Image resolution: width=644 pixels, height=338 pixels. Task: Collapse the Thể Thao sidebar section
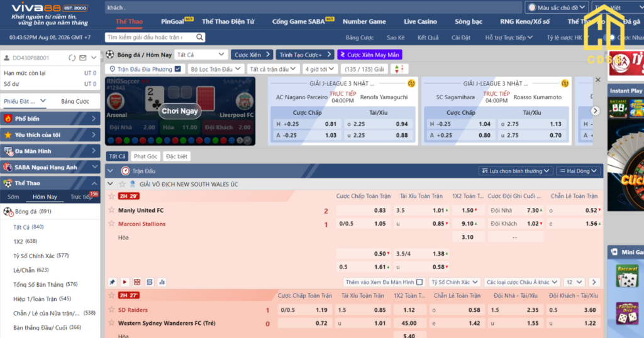coord(94,183)
